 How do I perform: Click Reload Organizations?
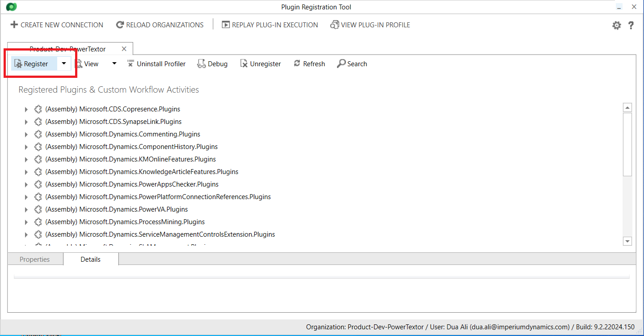pos(160,25)
